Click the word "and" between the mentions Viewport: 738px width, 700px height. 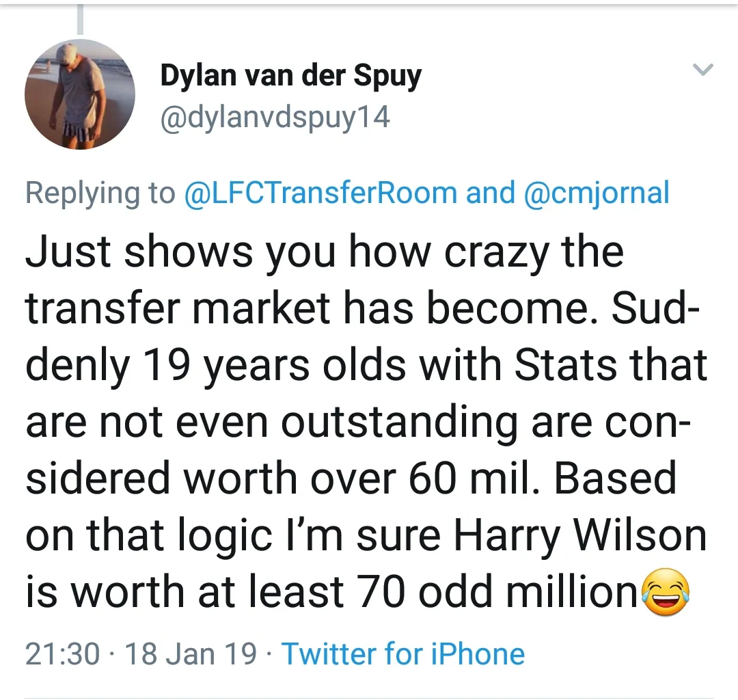490,193
